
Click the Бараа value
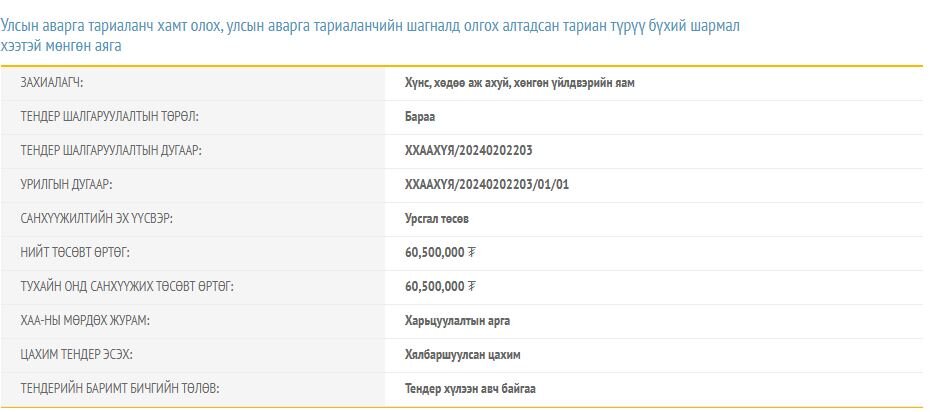[420, 117]
